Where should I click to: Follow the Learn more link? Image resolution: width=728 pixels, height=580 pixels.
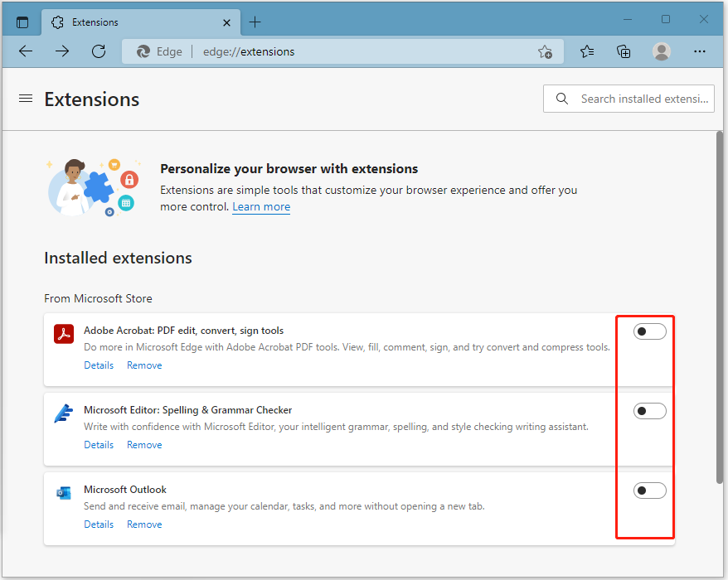(x=261, y=207)
